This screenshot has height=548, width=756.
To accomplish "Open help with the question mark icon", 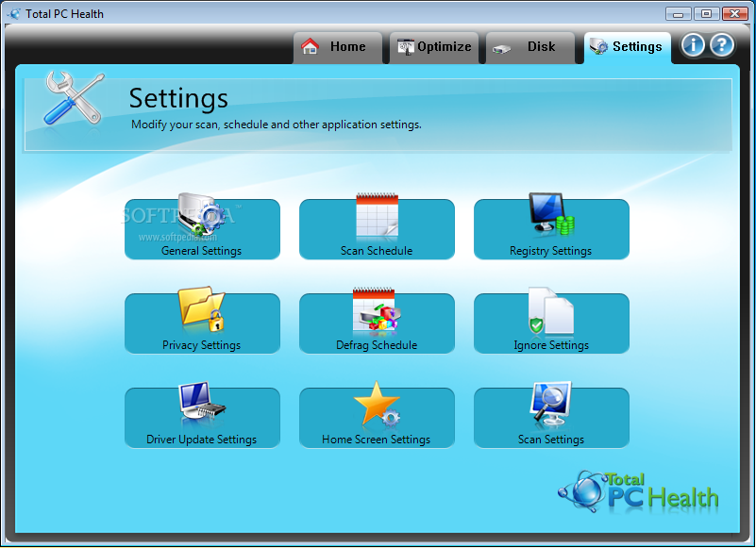I will click(722, 45).
